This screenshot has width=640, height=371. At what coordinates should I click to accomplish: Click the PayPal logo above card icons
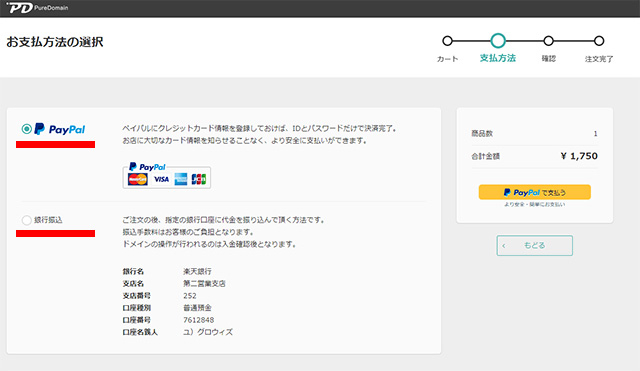coord(147,167)
